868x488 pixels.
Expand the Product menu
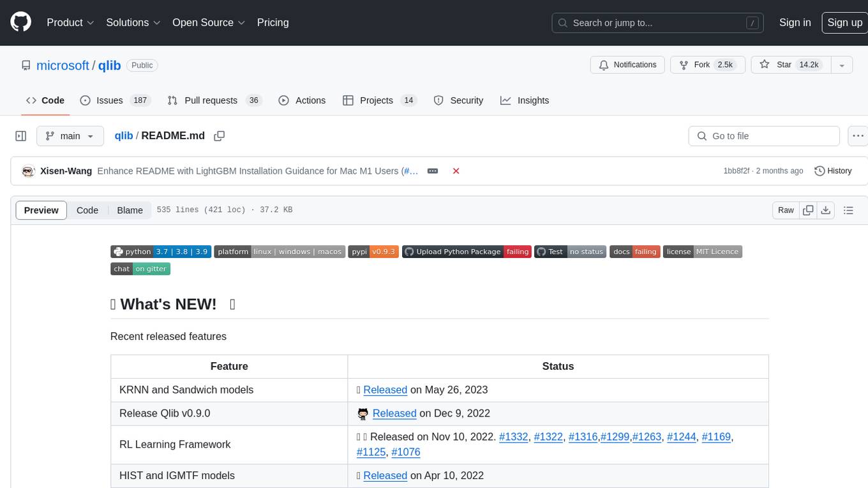coord(70,22)
